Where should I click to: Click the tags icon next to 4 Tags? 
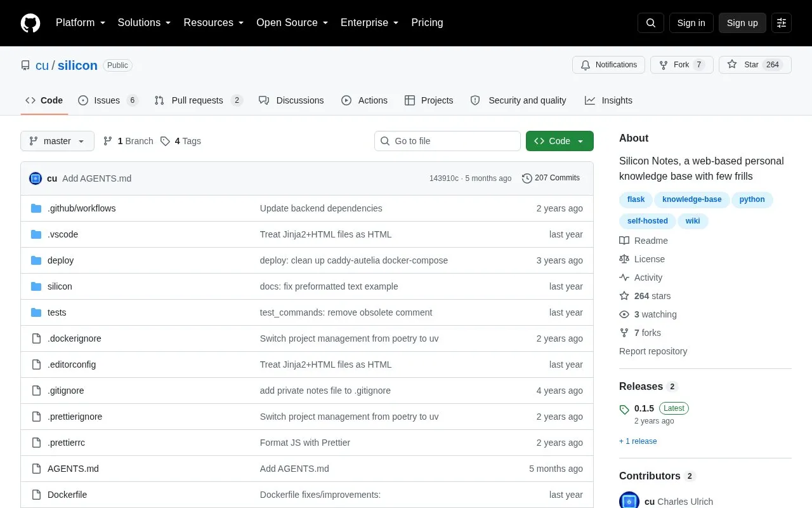pos(165,141)
